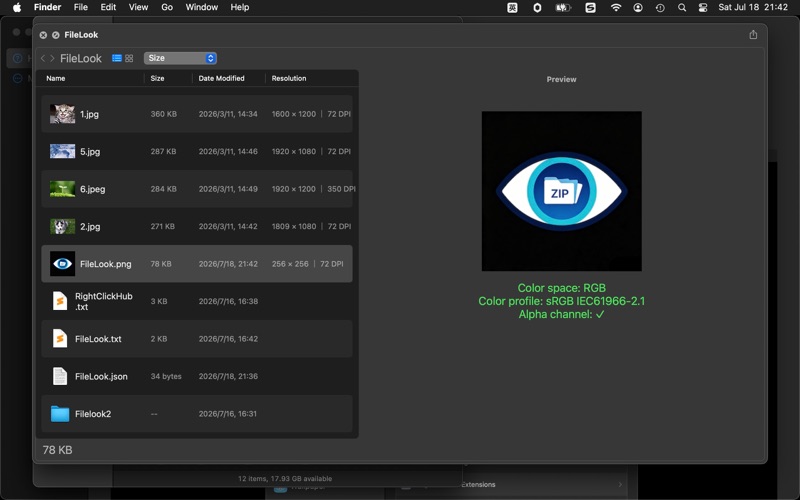The image size is (800, 500).
Task: Select the 1.jpg file name
Action: pyautogui.click(x=89, y=114)
